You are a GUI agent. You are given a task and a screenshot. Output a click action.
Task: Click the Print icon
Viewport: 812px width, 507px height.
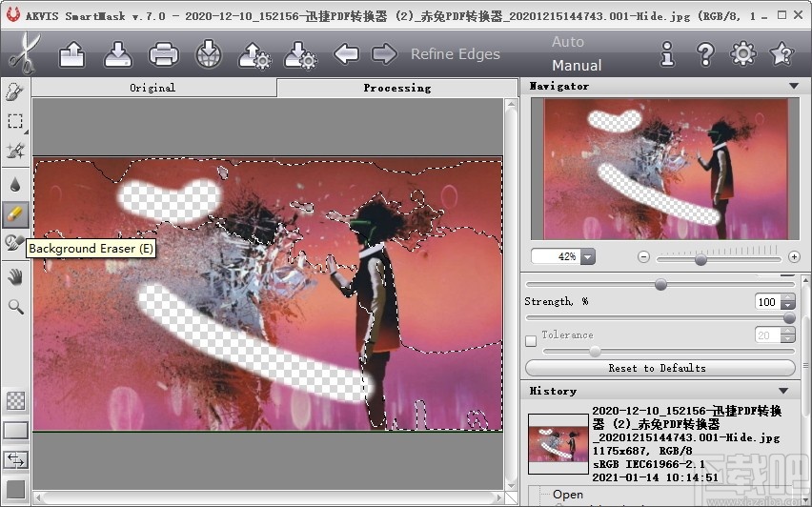[x=164, y=54]
